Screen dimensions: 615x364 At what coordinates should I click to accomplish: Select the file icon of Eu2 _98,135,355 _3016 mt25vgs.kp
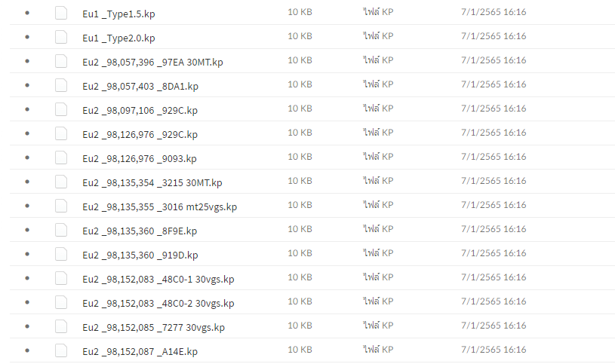[x=61, y=206]
